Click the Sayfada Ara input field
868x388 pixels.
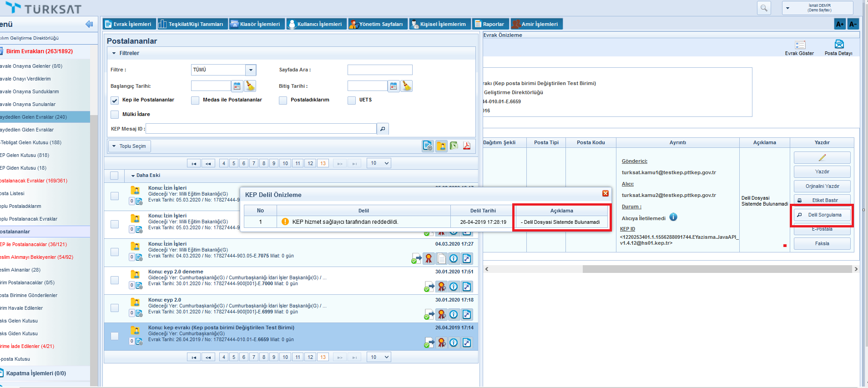380,70
